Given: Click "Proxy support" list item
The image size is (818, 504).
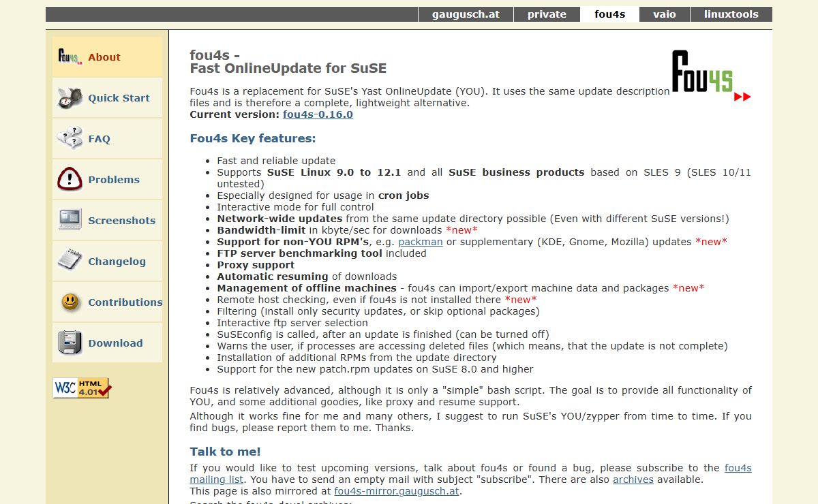Looking at the screenshot, I should (x=256, y=265).
